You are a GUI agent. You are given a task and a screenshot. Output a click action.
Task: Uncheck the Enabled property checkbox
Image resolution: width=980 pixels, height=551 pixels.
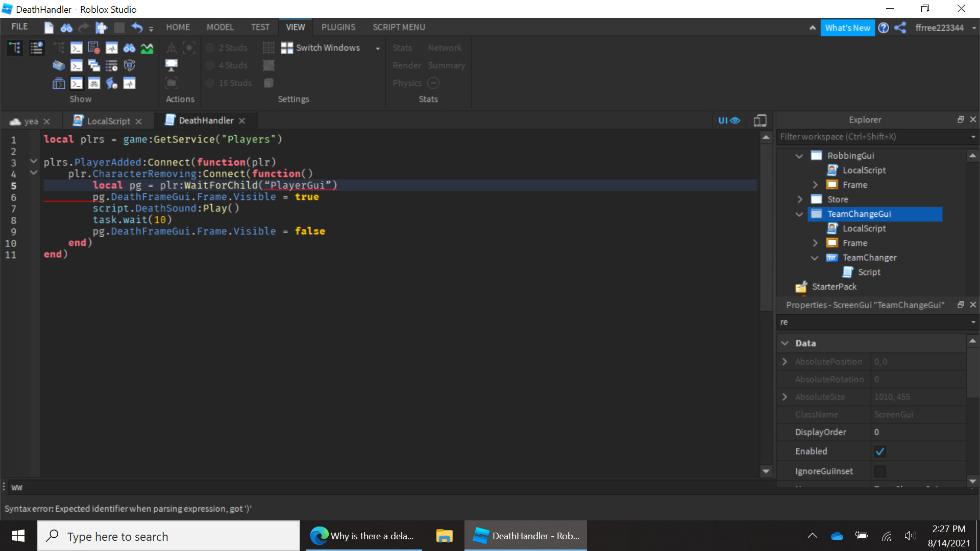point(880,452)
